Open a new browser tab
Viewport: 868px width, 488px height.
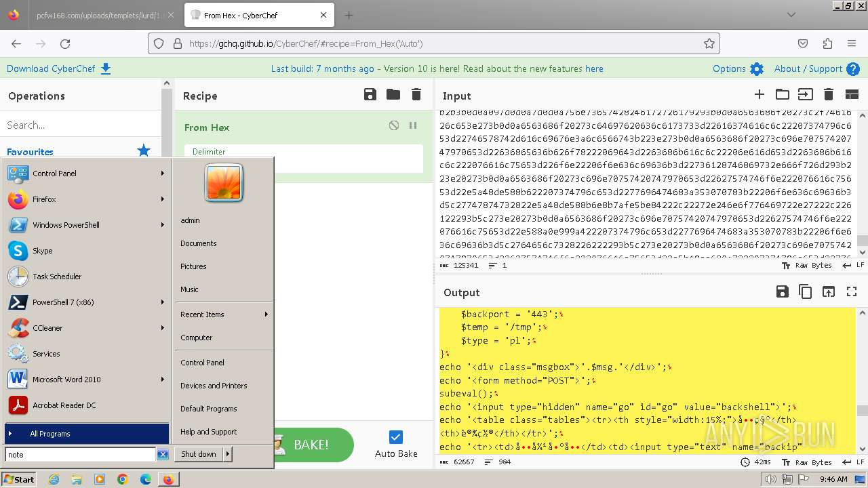pos(349,15)
